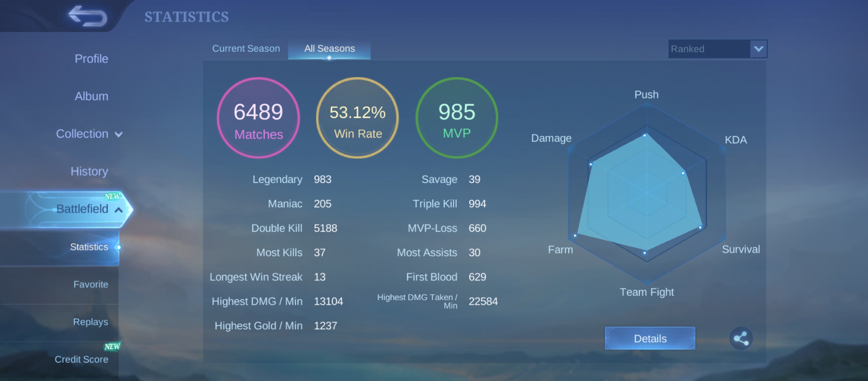This screenshot has height=381, width=868.
Task: Open the History section
Action: tap(89, 171)
